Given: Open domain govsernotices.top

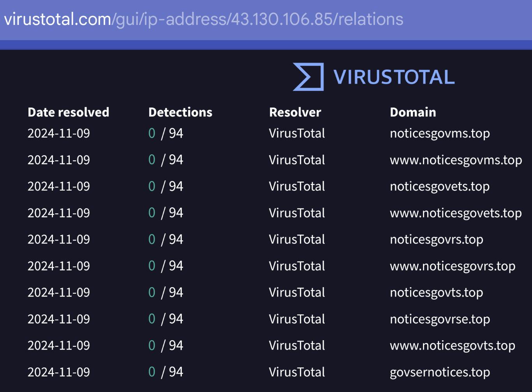Looking at the screenshot, I should [440, 372].
